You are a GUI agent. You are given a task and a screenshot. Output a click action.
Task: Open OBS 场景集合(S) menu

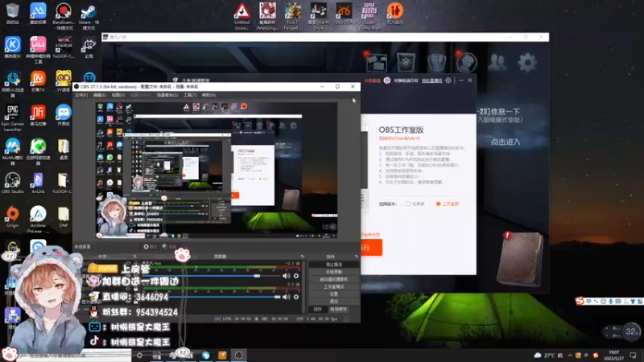coord(167,95)
